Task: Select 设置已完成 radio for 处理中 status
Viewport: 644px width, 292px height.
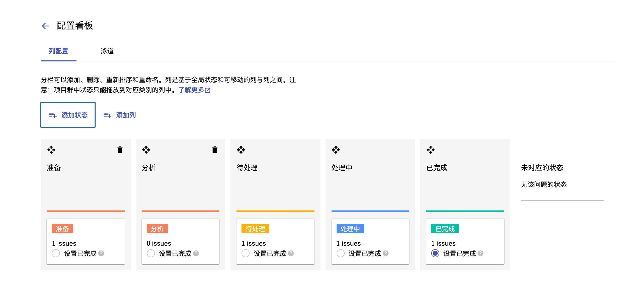Action: coord(341,253)
